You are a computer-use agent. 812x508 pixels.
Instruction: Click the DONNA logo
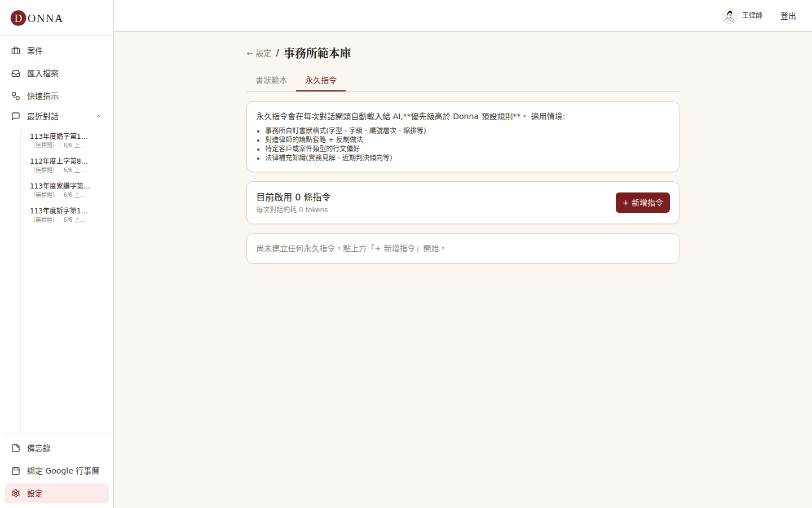(37, 18)
